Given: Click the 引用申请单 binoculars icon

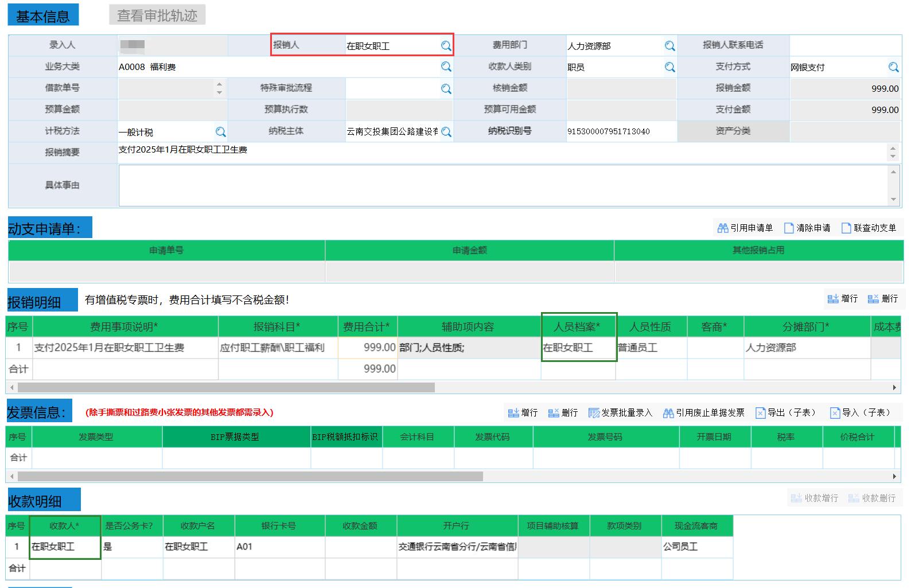Looking at the screenshot, I should click(x=723, y=228).
